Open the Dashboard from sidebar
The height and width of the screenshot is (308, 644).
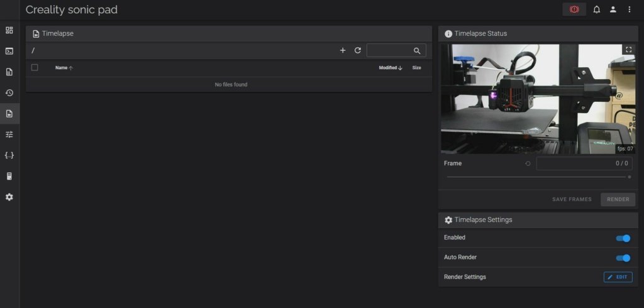coord(9,30)
